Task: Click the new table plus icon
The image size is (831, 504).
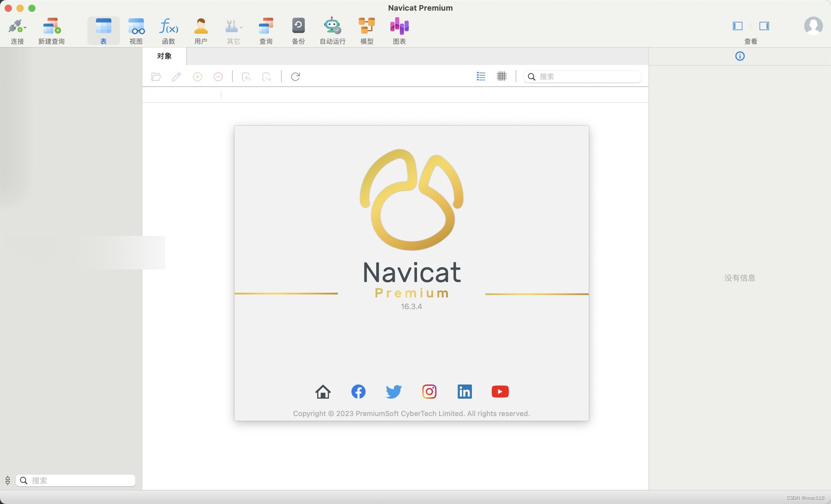Action: (197, 77)
